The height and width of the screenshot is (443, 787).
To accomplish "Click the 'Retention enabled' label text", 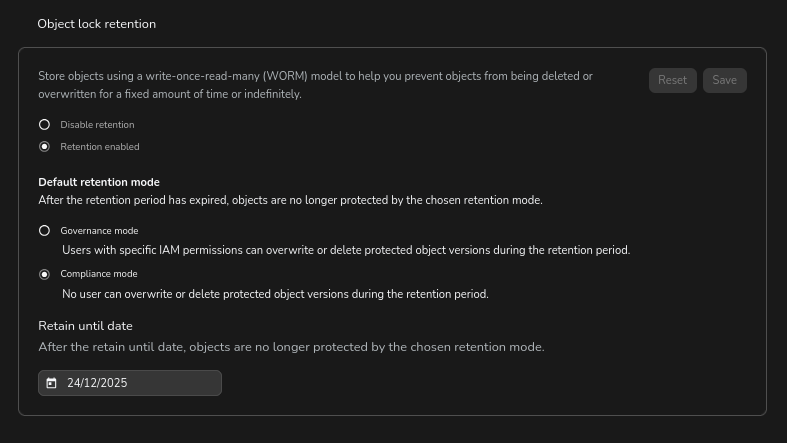I will 100,147.
